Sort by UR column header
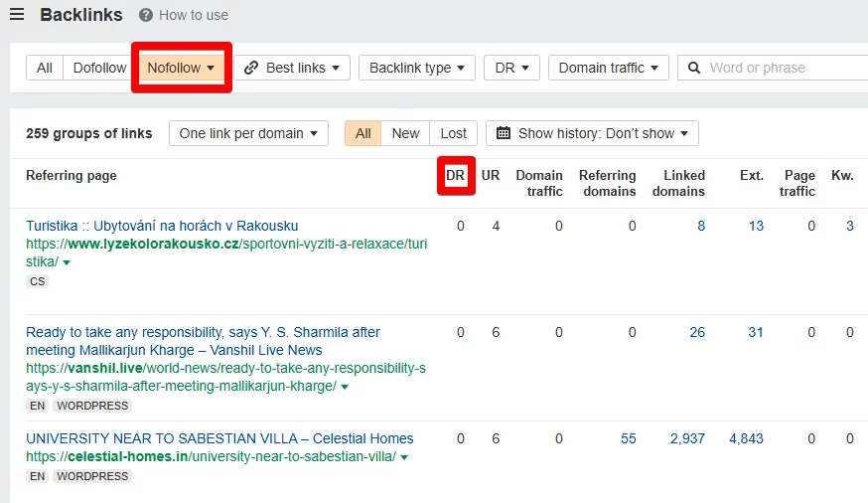The image size is (868, 503). pos(491,176)
